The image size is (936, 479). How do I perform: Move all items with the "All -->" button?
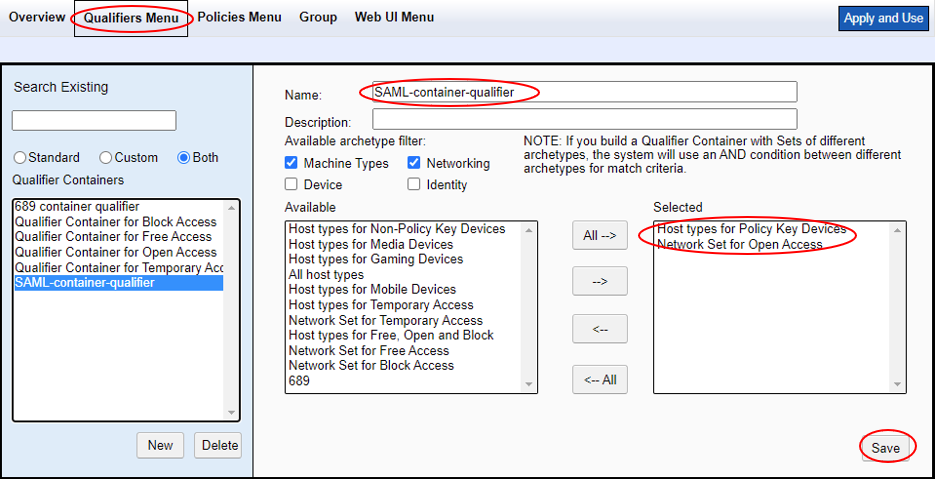(x=599, y=235)
